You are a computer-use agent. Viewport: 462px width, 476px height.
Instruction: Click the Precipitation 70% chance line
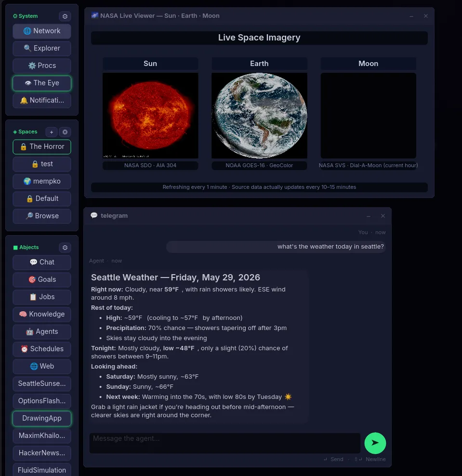click(196, 328)
